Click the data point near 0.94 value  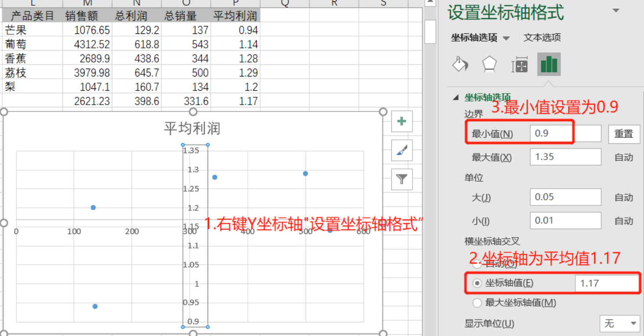click(x=95, y=307)
